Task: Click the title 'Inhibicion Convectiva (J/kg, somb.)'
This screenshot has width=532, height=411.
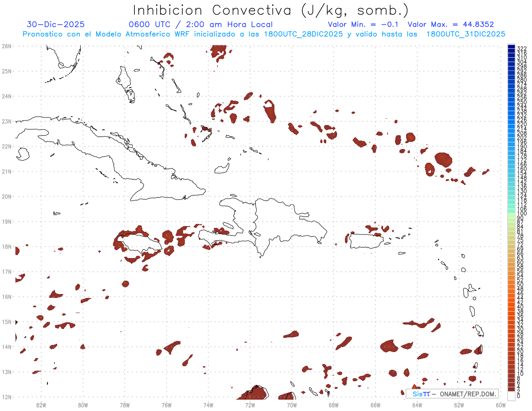Action: point(271,10)
